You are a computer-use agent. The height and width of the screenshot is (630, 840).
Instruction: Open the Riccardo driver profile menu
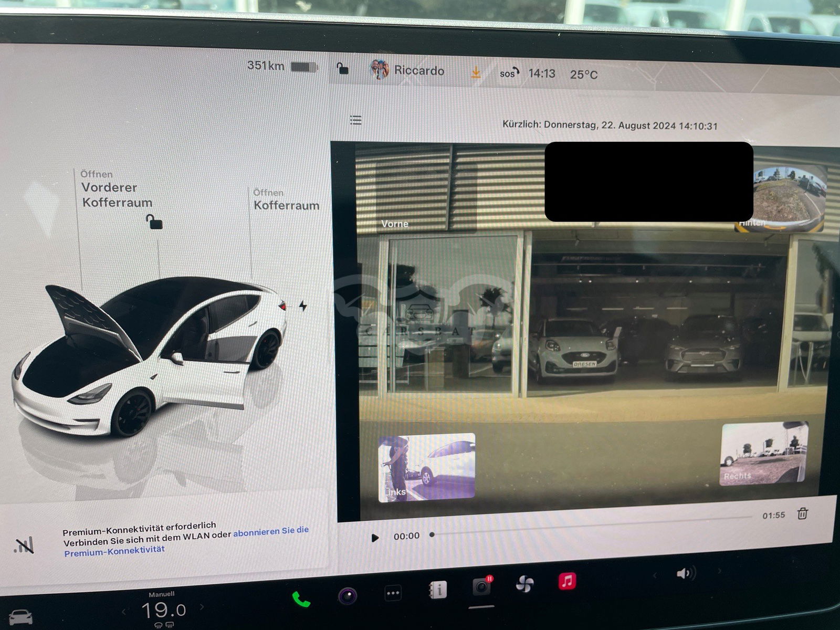pos(408,70)
